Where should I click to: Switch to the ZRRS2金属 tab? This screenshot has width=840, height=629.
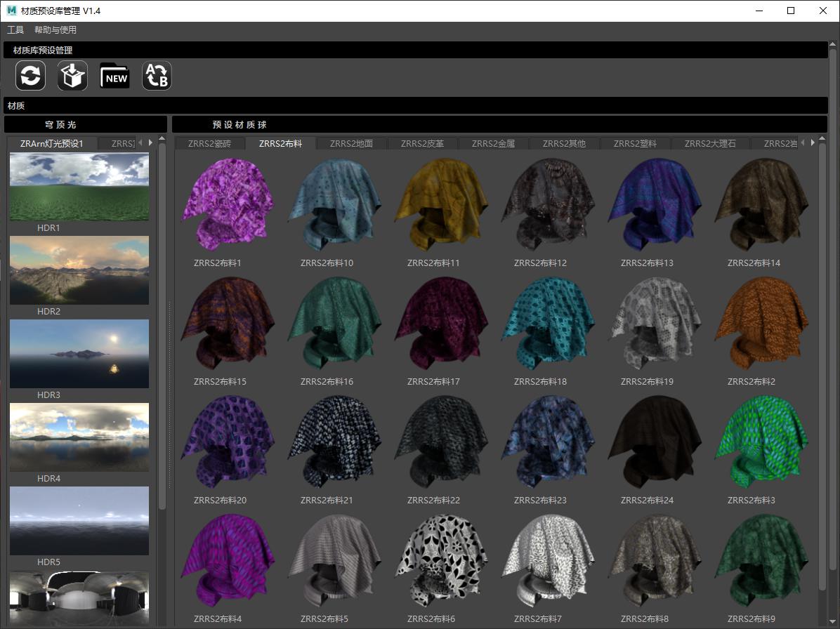click(x=493, y=143)
